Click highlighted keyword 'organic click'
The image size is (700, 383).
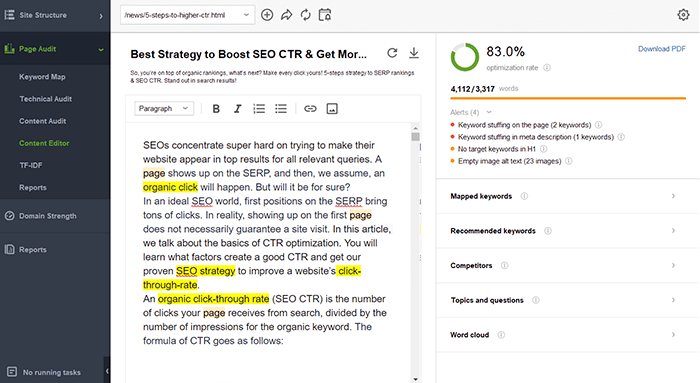point(170,187)
